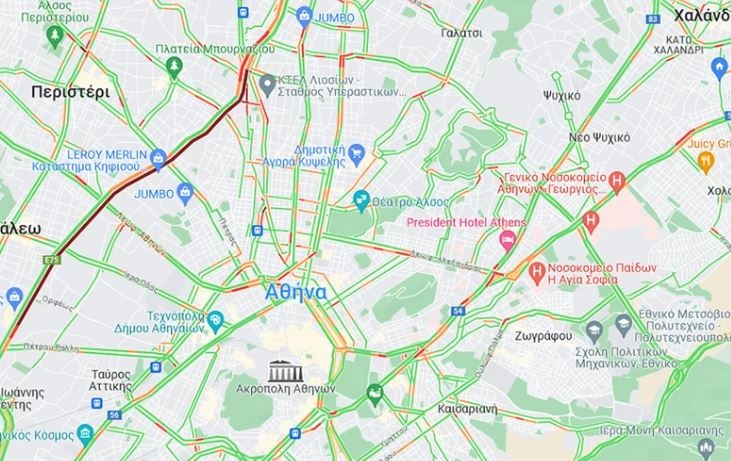Select the President Hotel Athens pin
The image size is (731, 461).
pyautogui.click(x=507, y=241)
